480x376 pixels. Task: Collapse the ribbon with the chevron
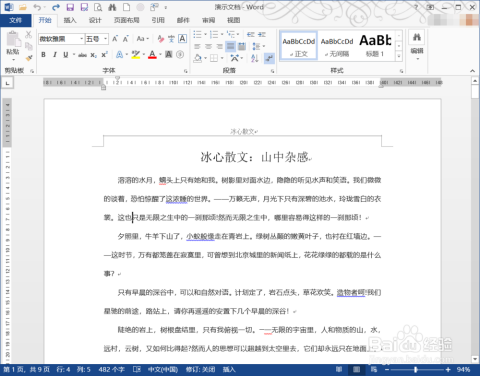[x=472, y=71]
